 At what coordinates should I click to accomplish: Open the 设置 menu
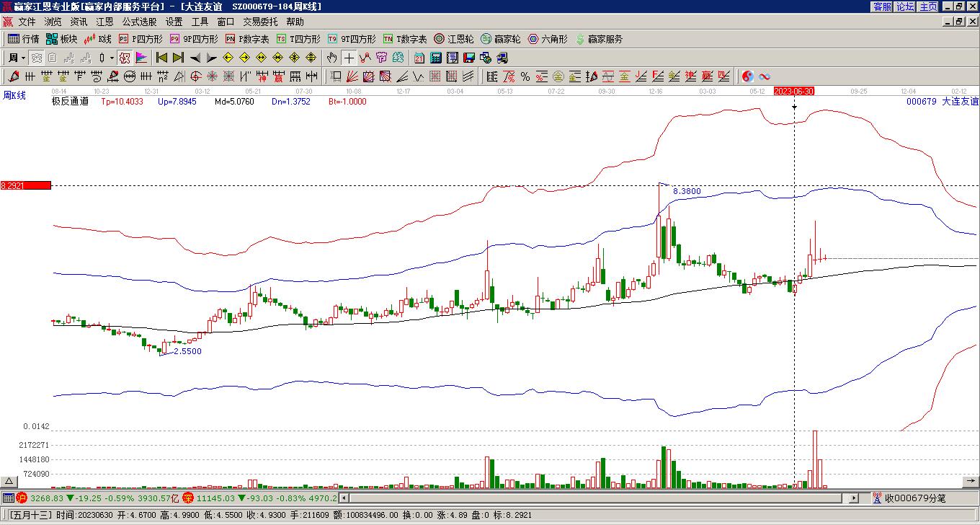click(174, 22)
